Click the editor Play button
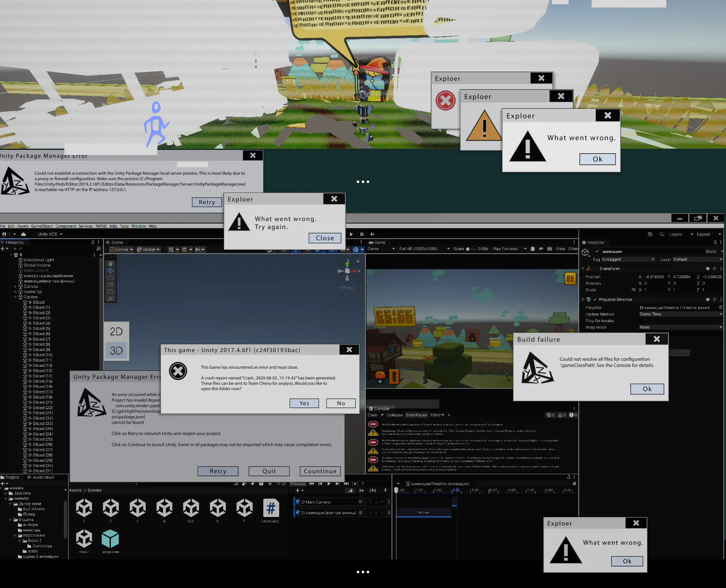 pos(351,234)
